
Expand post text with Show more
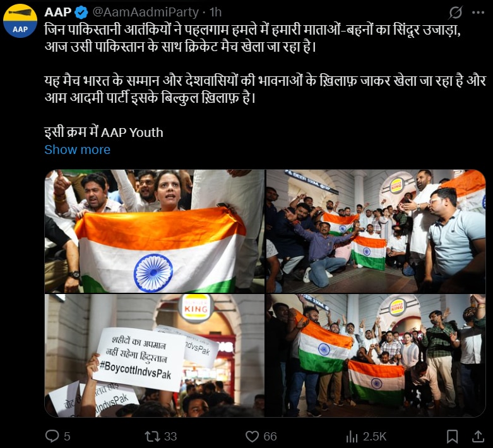click(78, 150)
